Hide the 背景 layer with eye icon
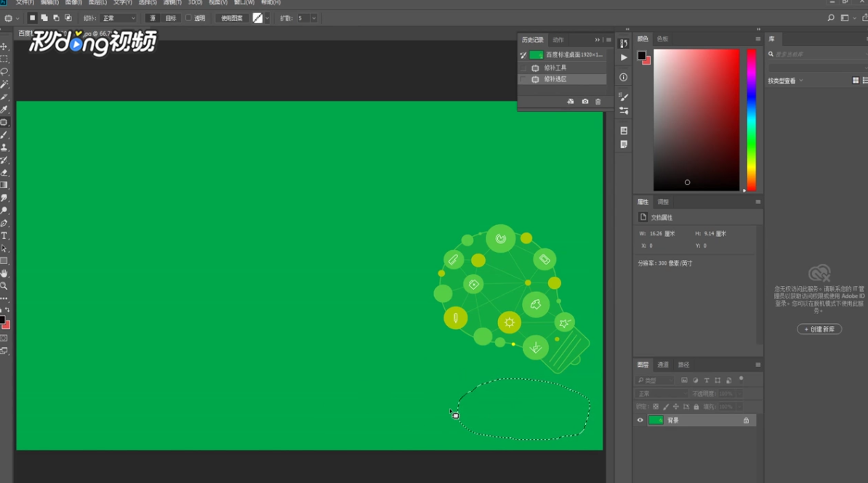 point(640,421)
